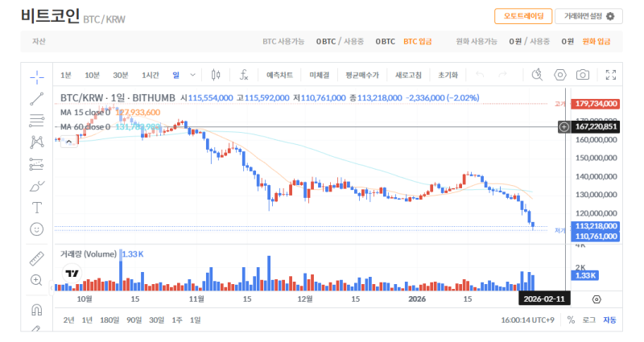Click the 179,734,000 high price label

point(596,104)
